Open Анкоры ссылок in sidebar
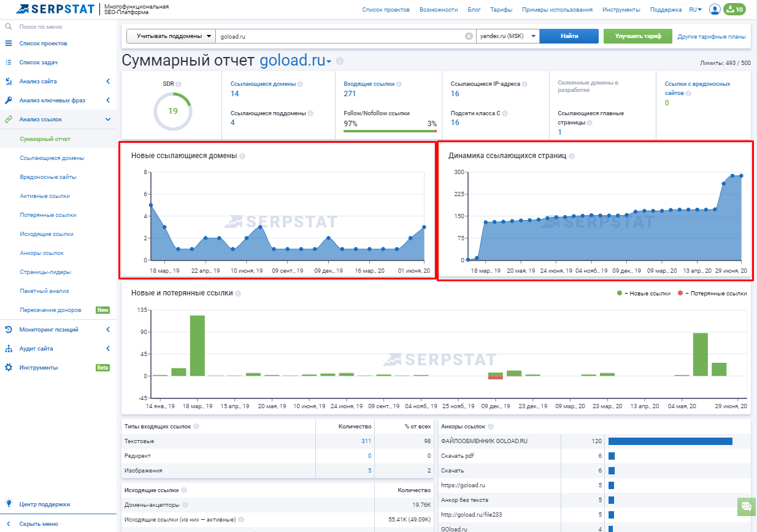 point(42,253)
